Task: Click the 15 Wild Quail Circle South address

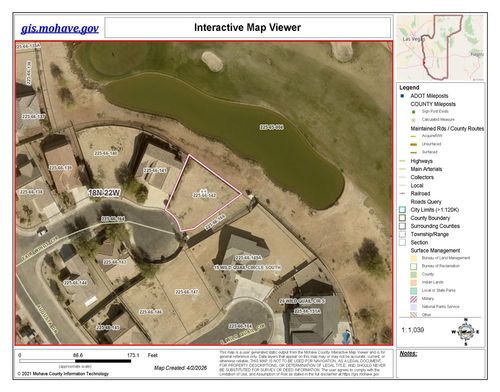Action: [x=247, y=267]
